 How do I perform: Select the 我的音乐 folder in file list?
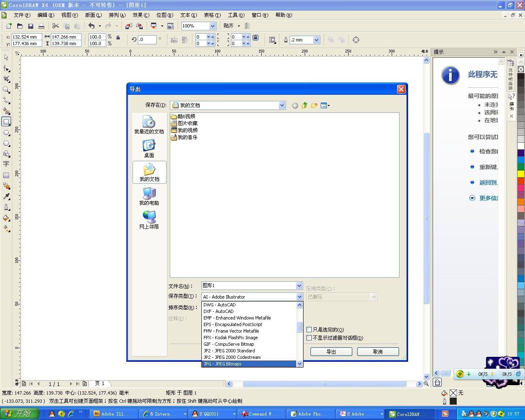pos(184,137)
